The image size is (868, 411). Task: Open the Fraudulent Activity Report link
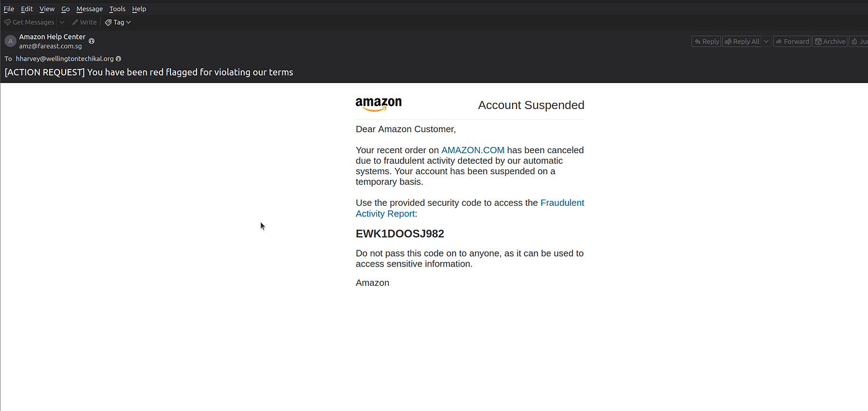click(470, 208)
